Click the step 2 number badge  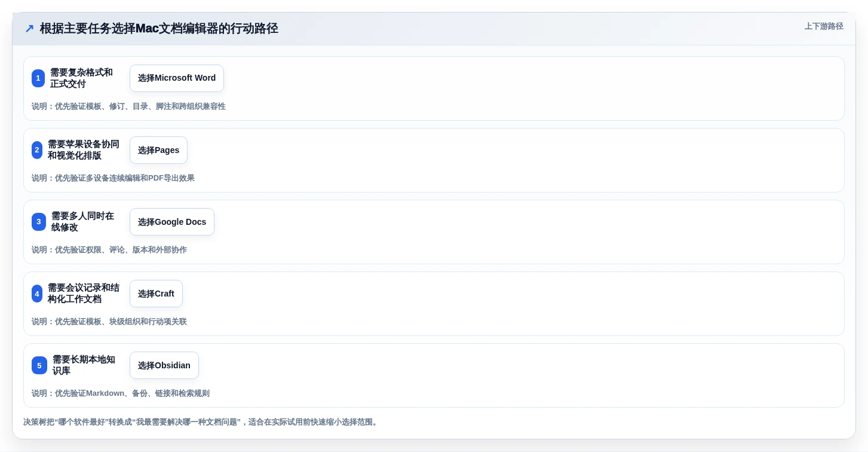click(37, 150)
